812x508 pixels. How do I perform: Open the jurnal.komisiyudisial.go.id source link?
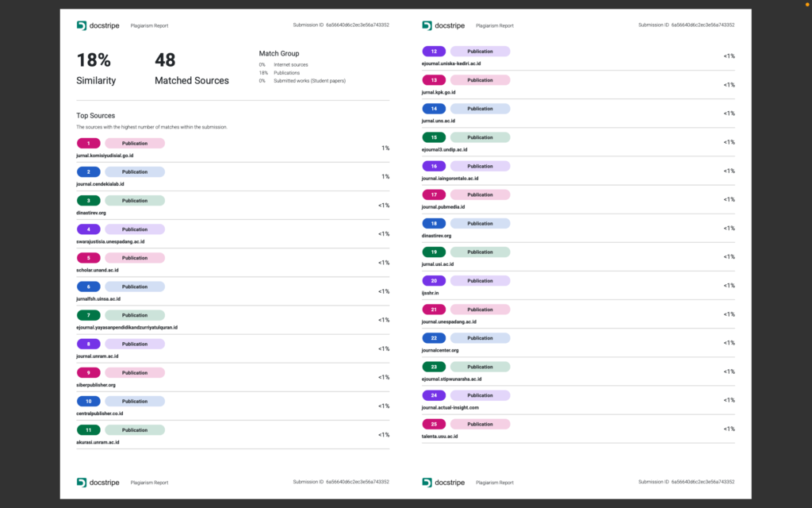[105, 156]
